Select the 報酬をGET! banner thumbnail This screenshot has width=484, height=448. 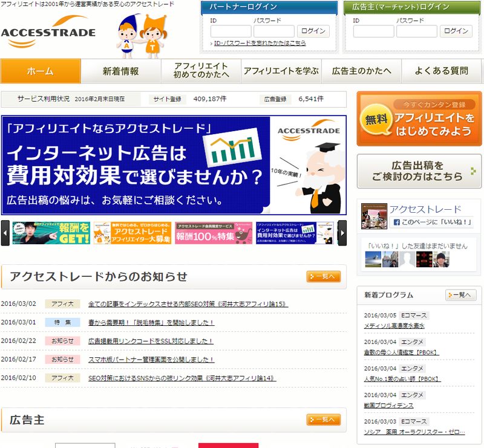pos(51,233)
